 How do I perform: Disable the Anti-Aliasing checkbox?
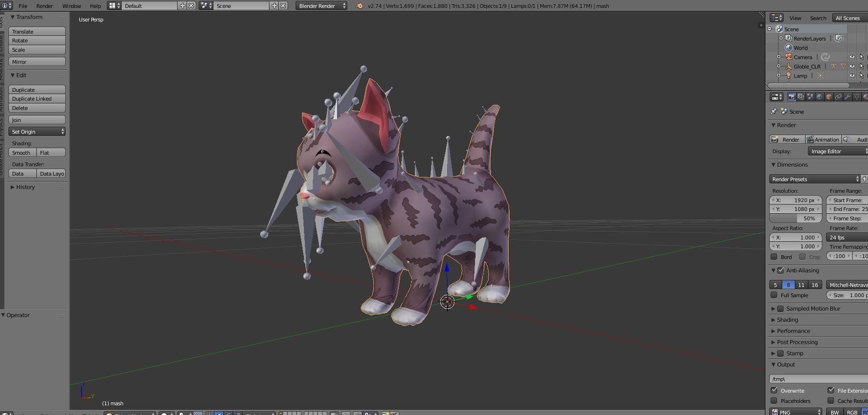click(781, 270)
